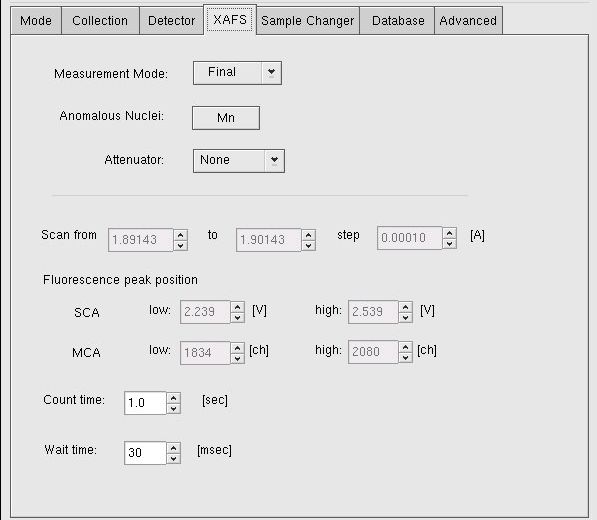The image size is (597, 520).
Task: Click the Mn Anomalous Nuclei button
Action: [226, 118]
